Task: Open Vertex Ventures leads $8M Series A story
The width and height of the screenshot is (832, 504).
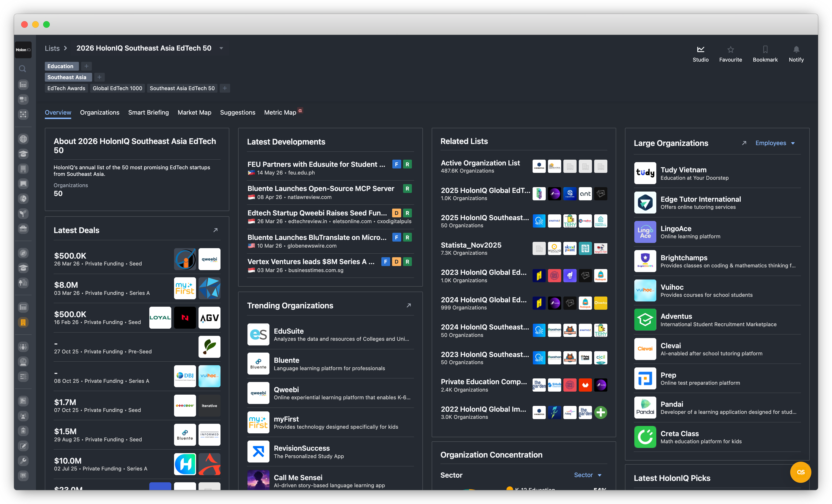Action: (x=311, y=262)
